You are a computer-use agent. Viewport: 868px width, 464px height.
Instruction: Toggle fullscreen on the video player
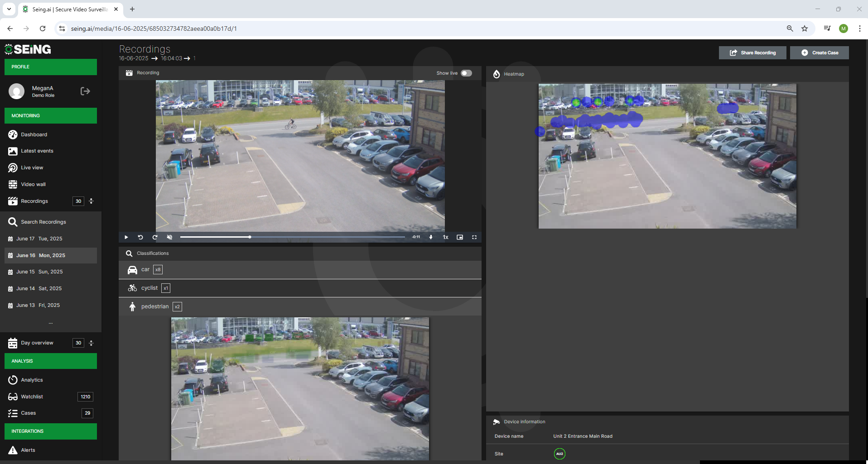[x=474, y=237]
